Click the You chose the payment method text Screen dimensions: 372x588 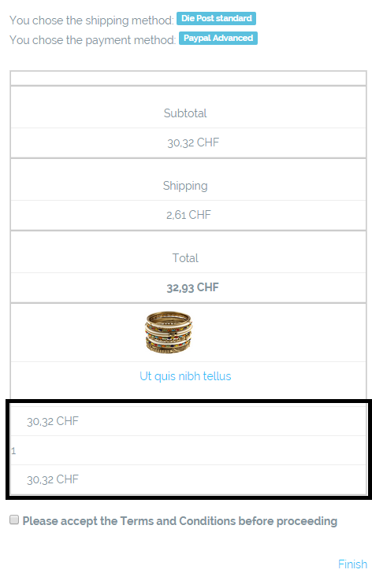(x=93, y=40)
